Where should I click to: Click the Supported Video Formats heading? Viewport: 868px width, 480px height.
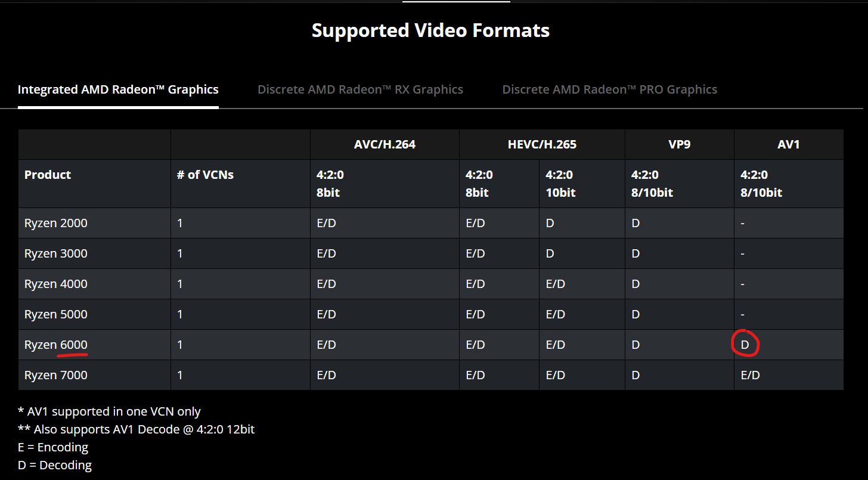coord(430,30)
